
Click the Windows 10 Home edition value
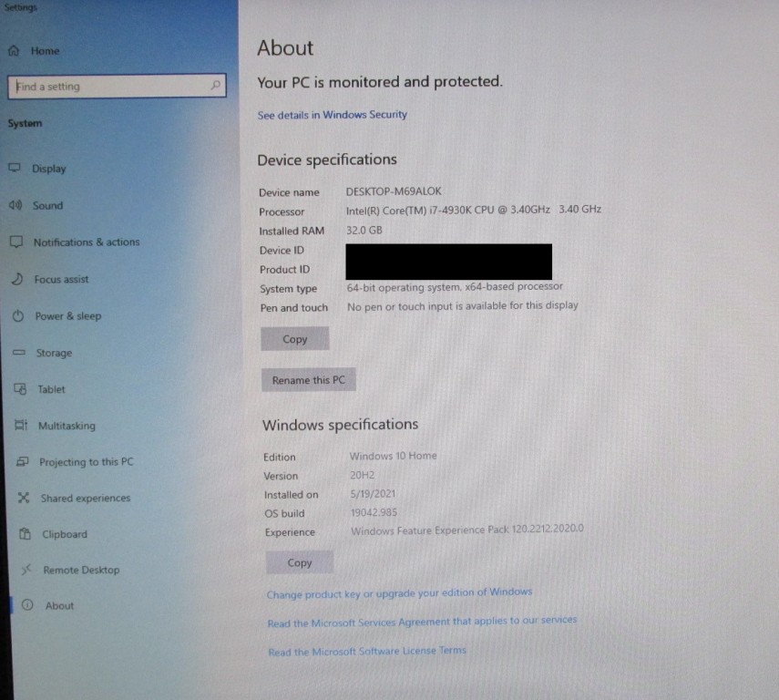pyautogui.click(x=394, y=456)
